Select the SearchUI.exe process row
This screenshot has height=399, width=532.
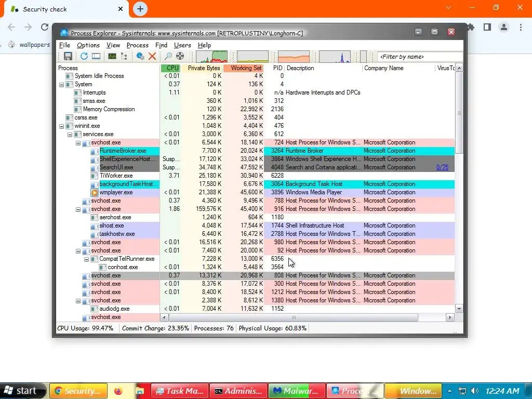tap(255, 167)
